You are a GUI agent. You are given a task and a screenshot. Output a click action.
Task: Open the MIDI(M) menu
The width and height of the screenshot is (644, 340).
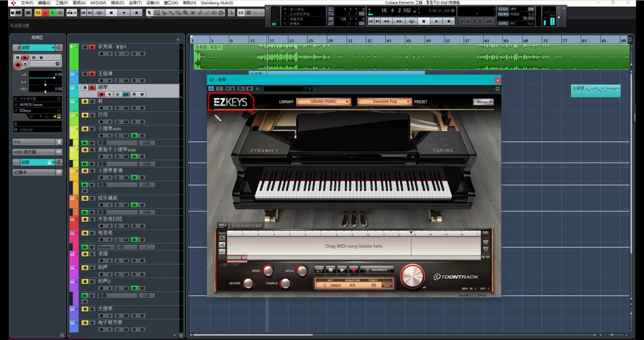(98, 3)
